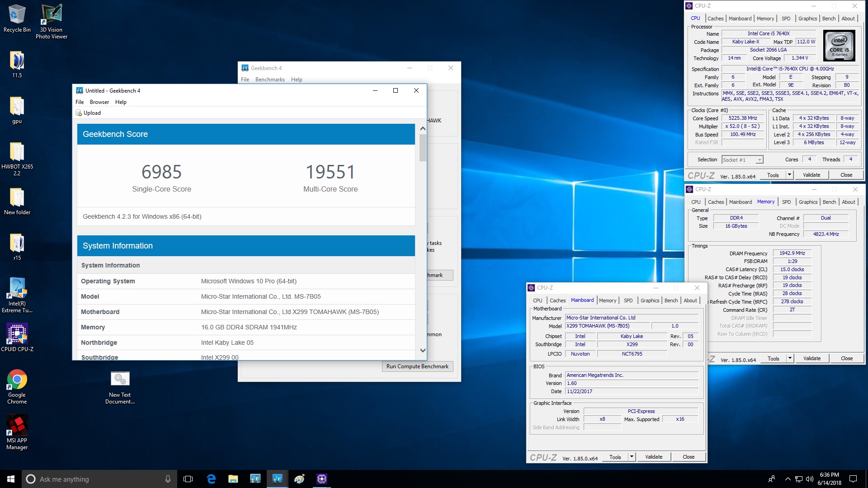Select the HWBOT X265 2.2 folder

point(17,159)
